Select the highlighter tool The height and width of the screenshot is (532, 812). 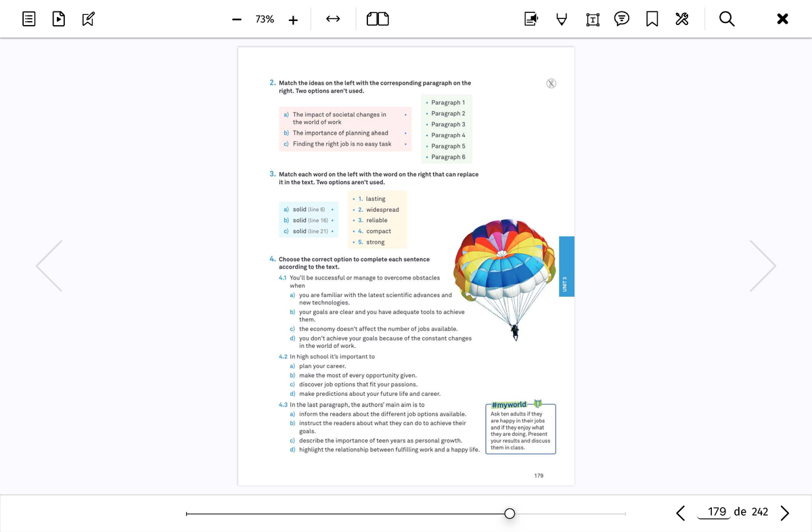[x=562, y=20]
